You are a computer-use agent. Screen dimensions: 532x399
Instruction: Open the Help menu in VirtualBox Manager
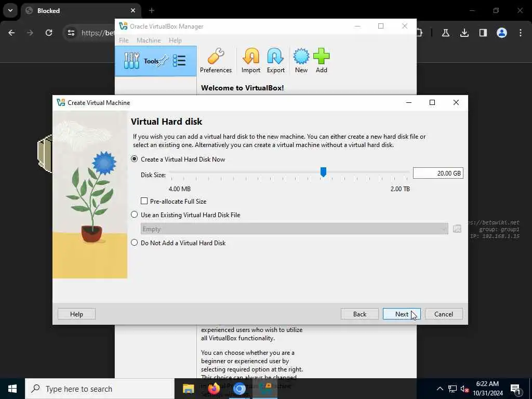(x=175, y=41)
